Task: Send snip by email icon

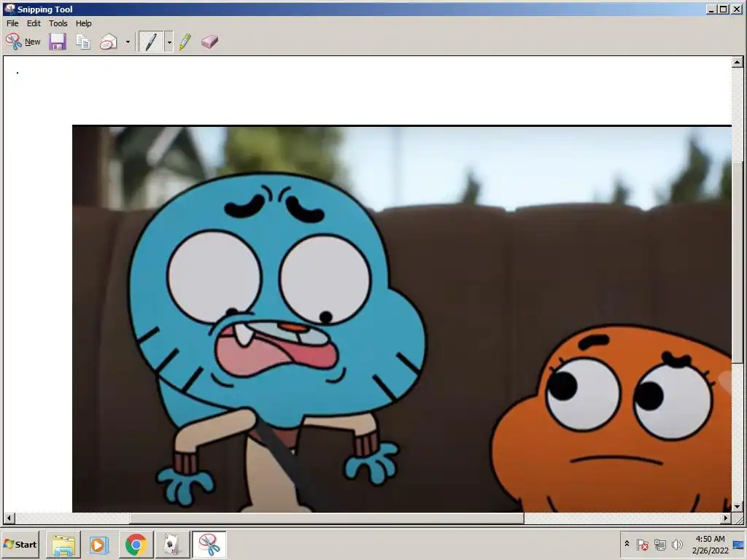Action: (109, 42)
